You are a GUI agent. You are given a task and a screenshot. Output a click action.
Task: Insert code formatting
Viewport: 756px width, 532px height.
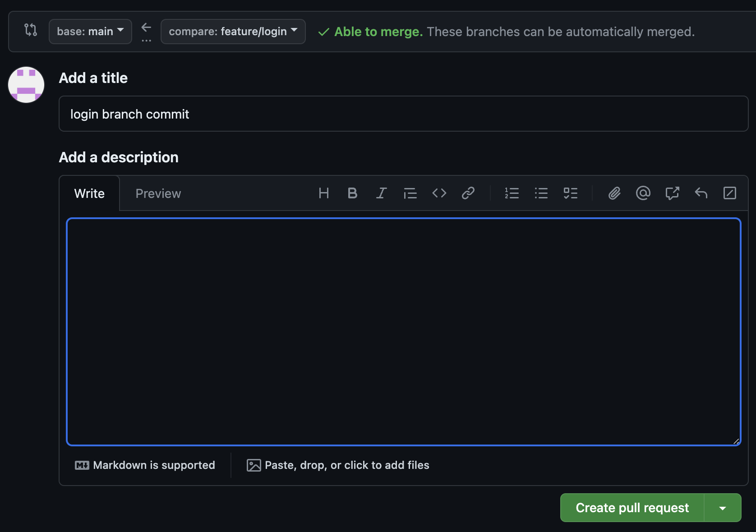[439, 193]
